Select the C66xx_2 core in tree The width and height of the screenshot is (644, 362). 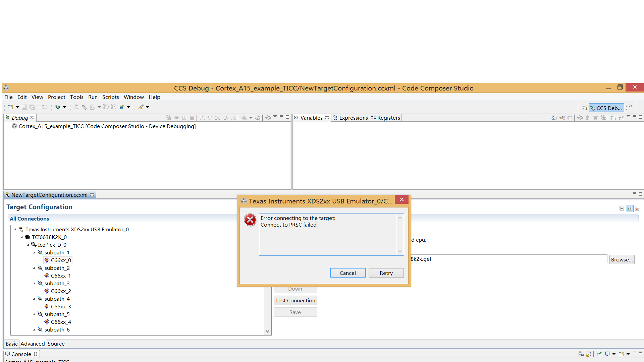[x=61, y=291]
